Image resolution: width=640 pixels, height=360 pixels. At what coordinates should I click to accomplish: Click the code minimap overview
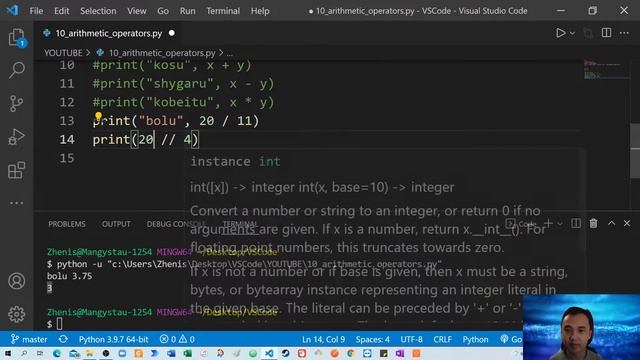[606, 70]
